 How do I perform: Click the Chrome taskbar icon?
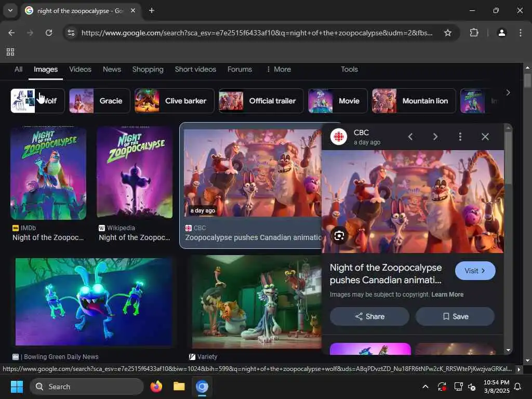click(202, 387)
